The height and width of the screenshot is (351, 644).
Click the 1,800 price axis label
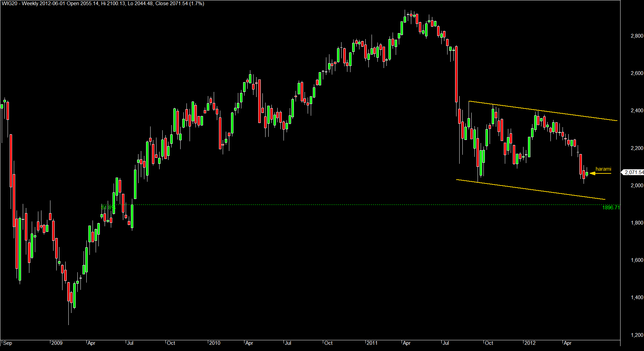coord(637,223)
